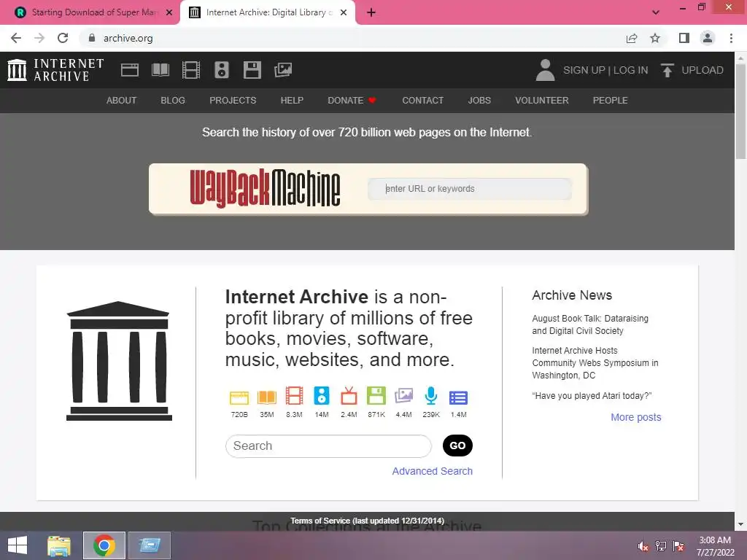Open the Audio speaker icon in top navigation
The image size is (747, 560).
[x=222, y=70]
